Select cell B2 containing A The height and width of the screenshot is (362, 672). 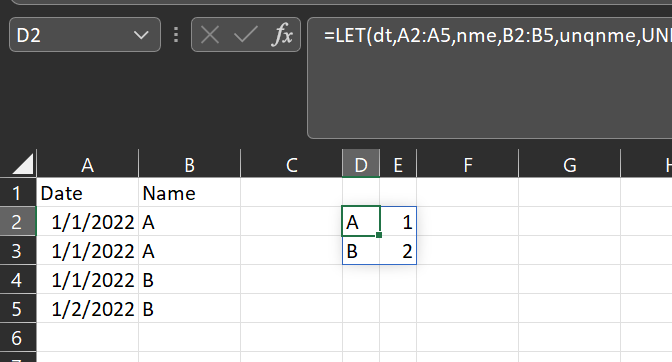click(x=189, y=221)
